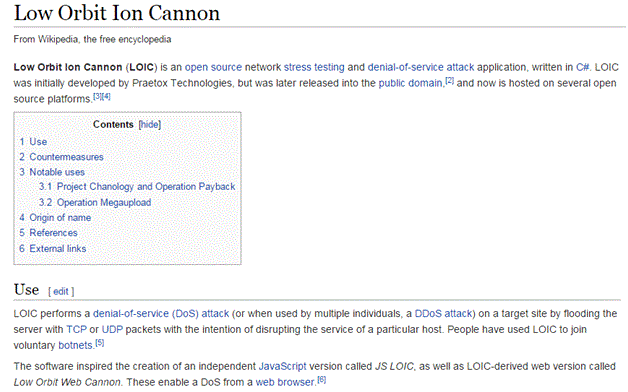Jump to citation [2]
The height and width of the screenshot is (392, 628).
pos(450,80)
